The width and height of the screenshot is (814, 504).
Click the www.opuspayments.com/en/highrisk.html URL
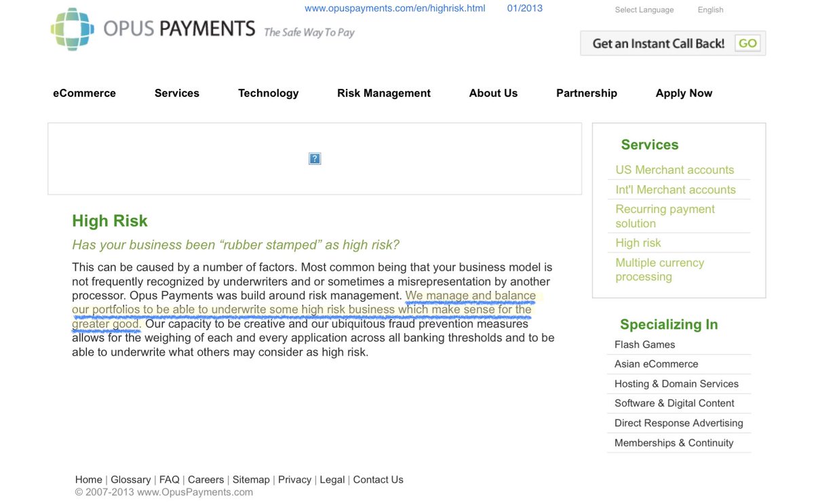[x=395, y=9]
